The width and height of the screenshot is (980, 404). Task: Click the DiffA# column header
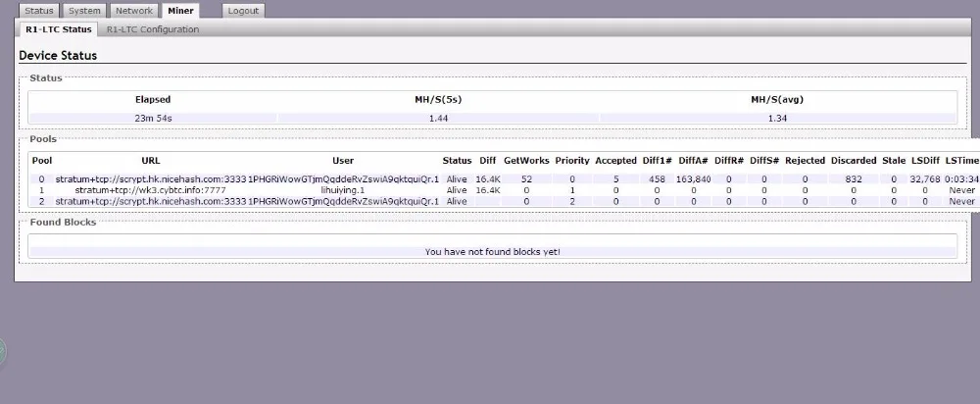(x=693, y=161)
